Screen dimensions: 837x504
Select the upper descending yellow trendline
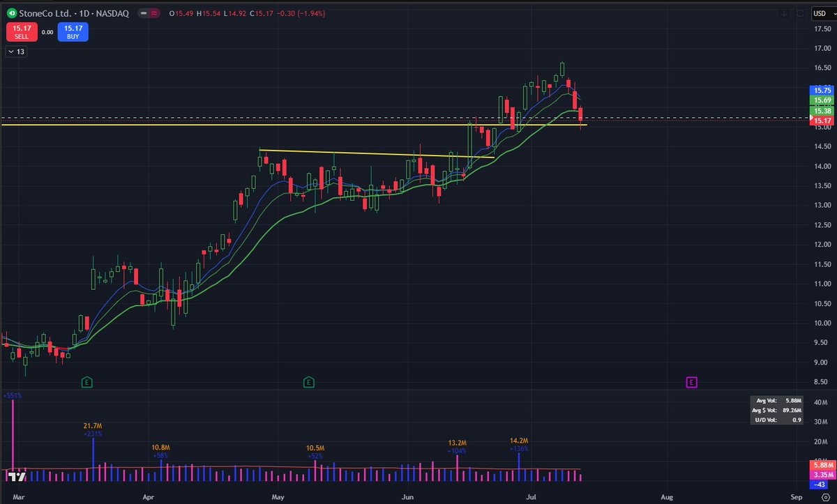[377, 153]
